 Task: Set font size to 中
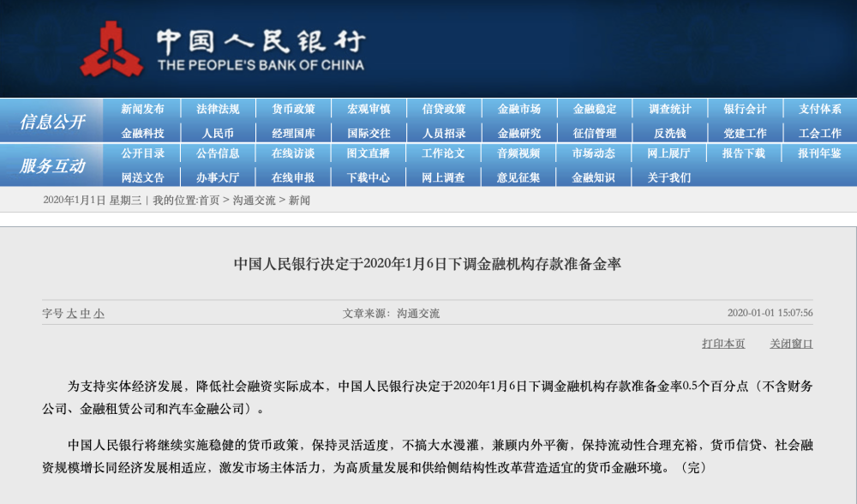85,314
